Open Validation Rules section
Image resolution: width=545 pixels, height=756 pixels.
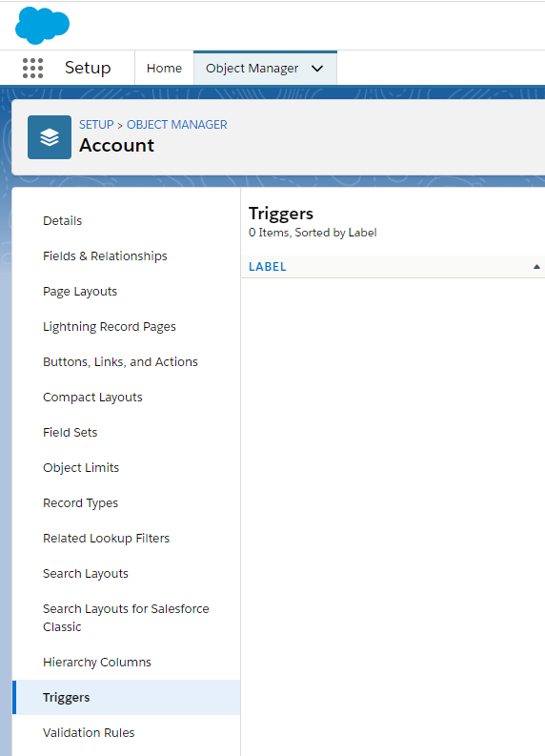(89, 732)
